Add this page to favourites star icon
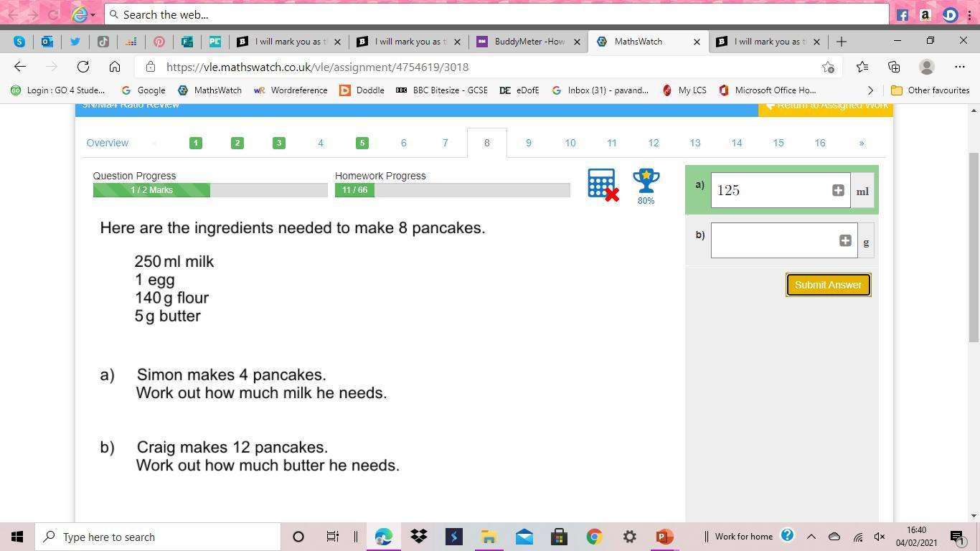The width and height of the screenshot is (980, 551). [828, 67]
